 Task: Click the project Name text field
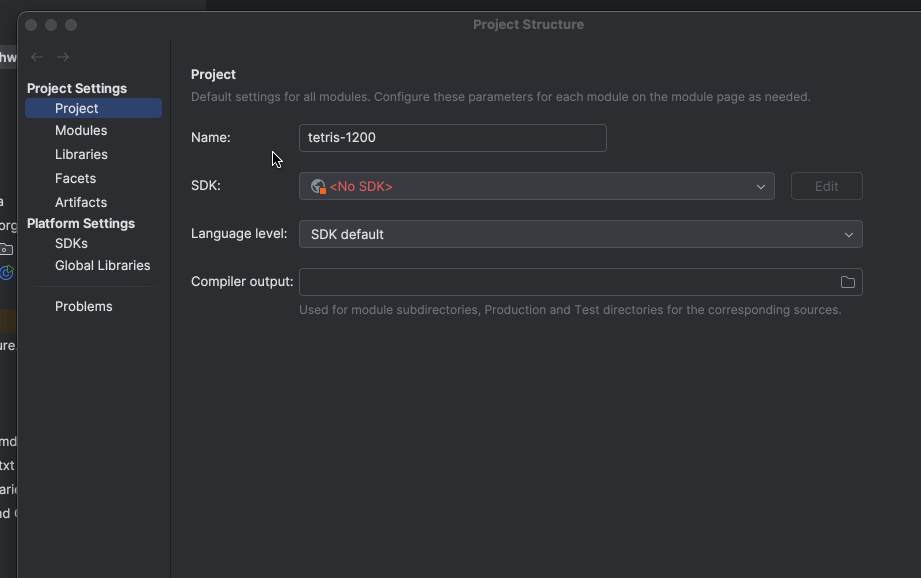[x=452, y=138]
